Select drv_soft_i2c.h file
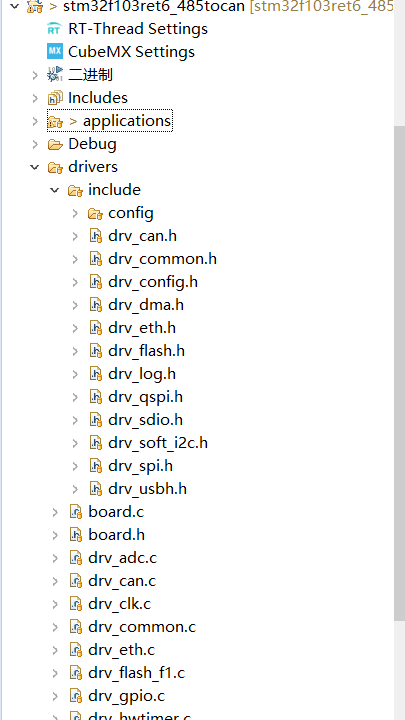The width and height of the screenshot is (405, 720). tap(158, 443)
